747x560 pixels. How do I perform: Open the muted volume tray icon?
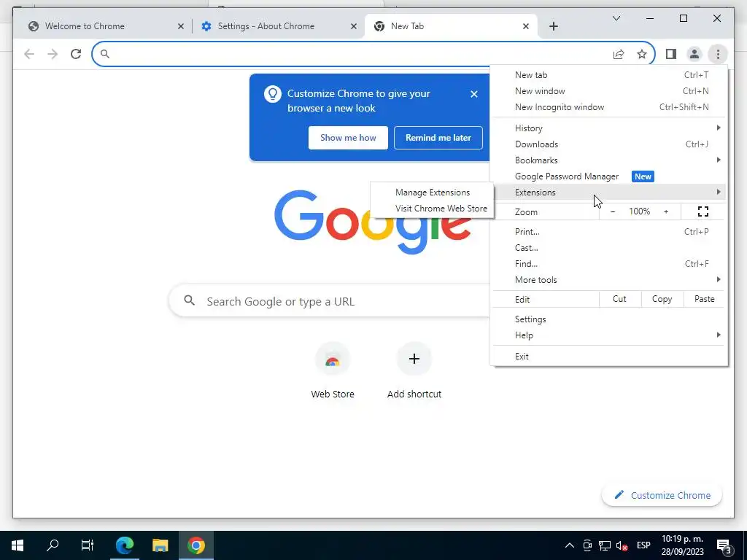click(622, 545)
